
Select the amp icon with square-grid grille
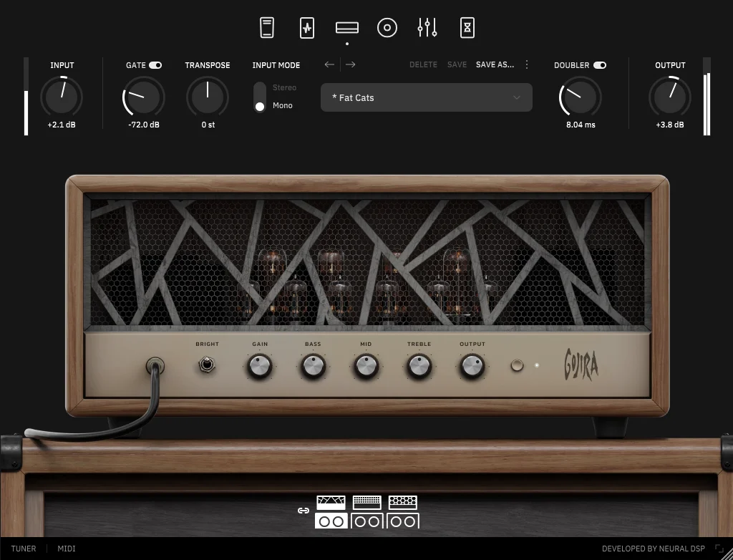tap(367, 503)
